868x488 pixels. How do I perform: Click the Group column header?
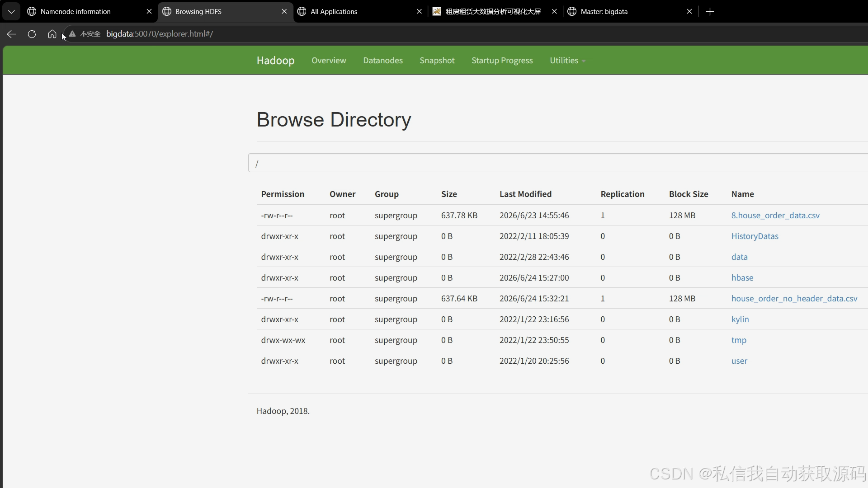coord(387,194)
